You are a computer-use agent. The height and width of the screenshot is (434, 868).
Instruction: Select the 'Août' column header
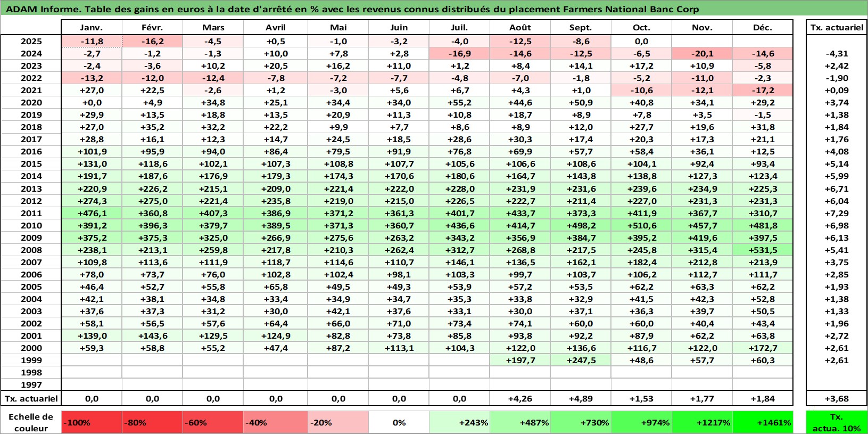(x=520, y=28)
